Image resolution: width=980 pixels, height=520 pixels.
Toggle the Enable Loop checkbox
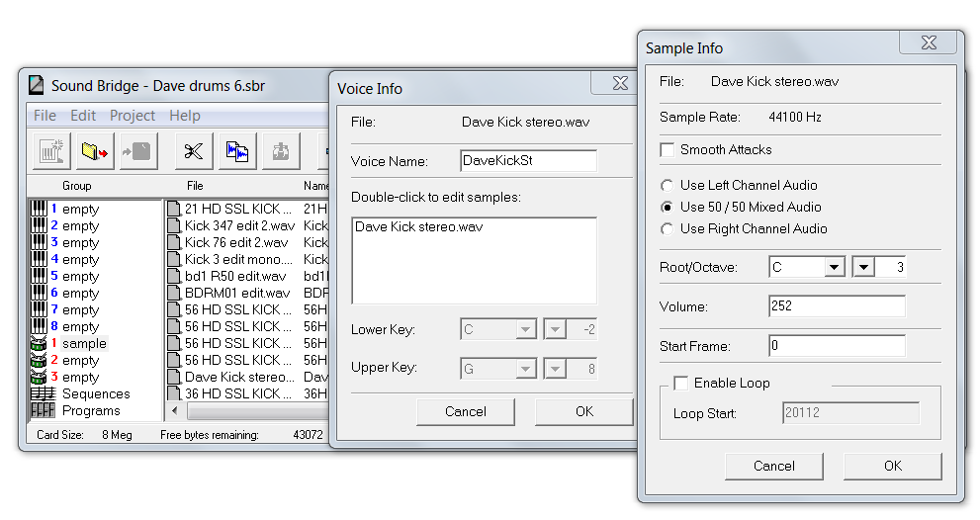pyautogui.click(x=681, y=383)
